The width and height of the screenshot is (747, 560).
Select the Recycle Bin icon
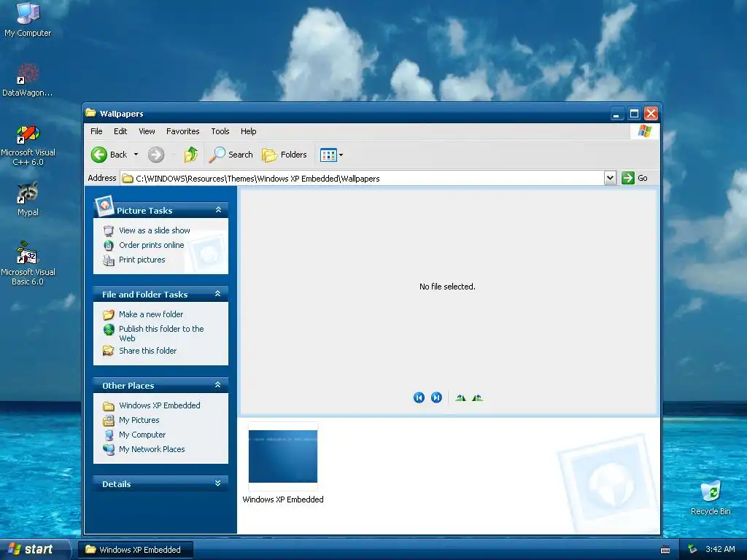click(711, 498)
